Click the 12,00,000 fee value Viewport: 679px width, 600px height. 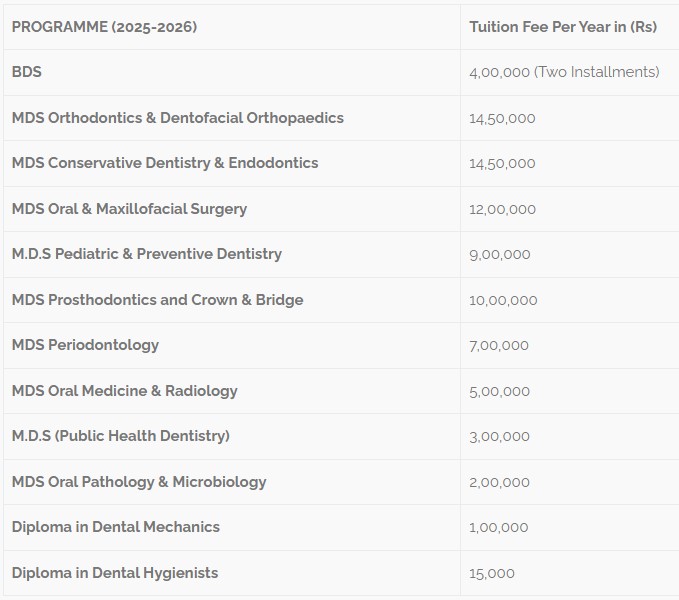[502, 210]
